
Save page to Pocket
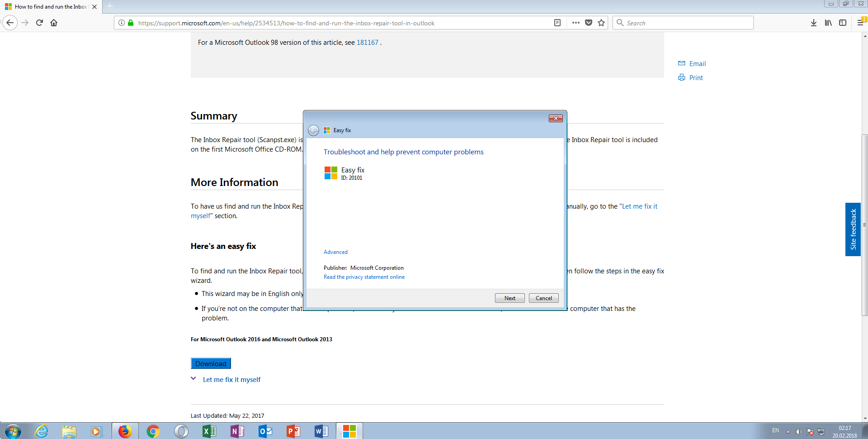[x=589, y=23]
